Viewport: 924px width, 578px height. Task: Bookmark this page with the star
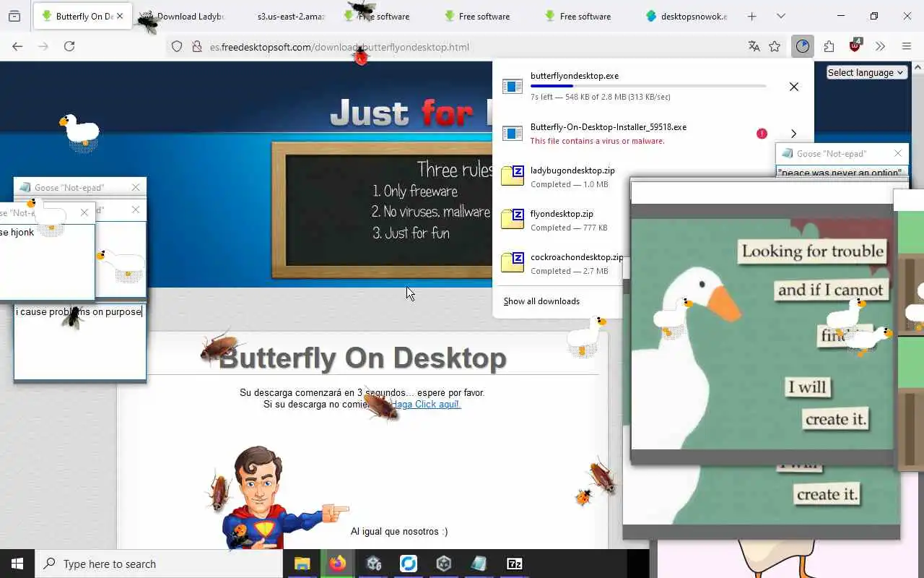pyautogui.click(x=775, y=46)
